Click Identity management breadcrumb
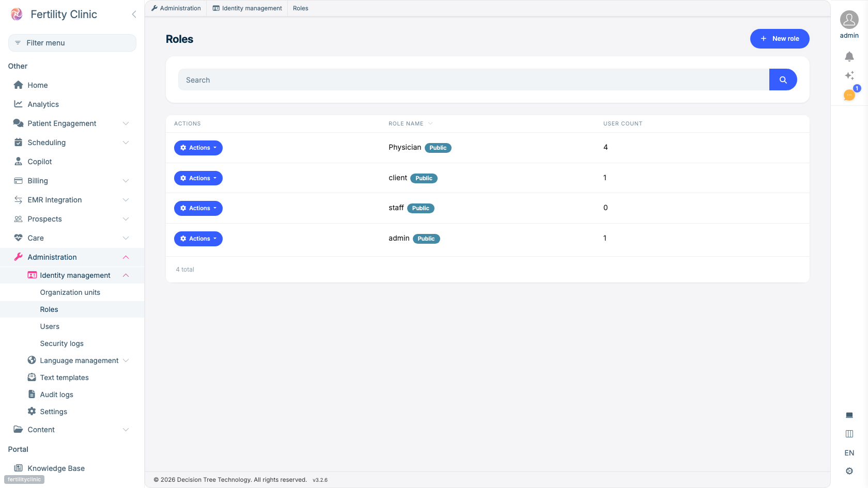Viewport: 868px width, 488px height. pos(247,8)
